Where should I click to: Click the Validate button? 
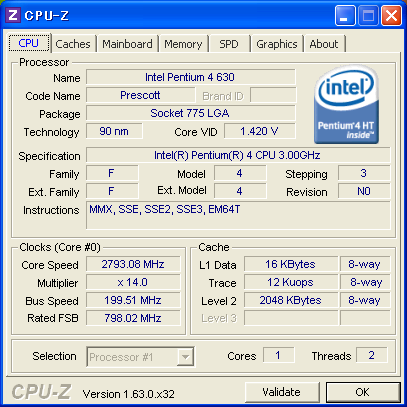coord(282,392)
